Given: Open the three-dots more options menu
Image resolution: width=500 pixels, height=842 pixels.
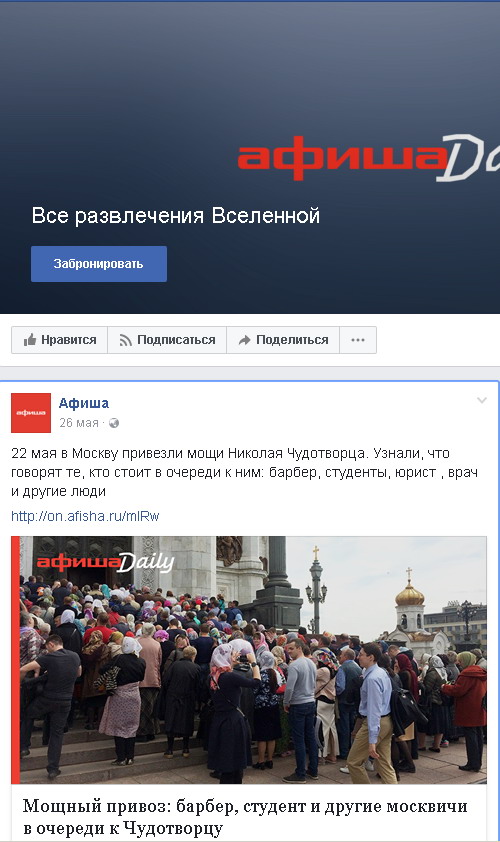Looking at the screenshot, I should tap(358, 340).
